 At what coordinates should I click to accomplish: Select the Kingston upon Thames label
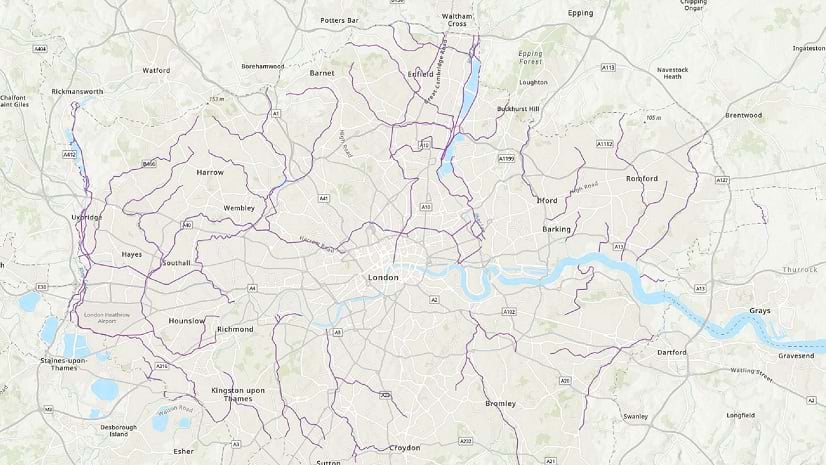tap(238, 394)
